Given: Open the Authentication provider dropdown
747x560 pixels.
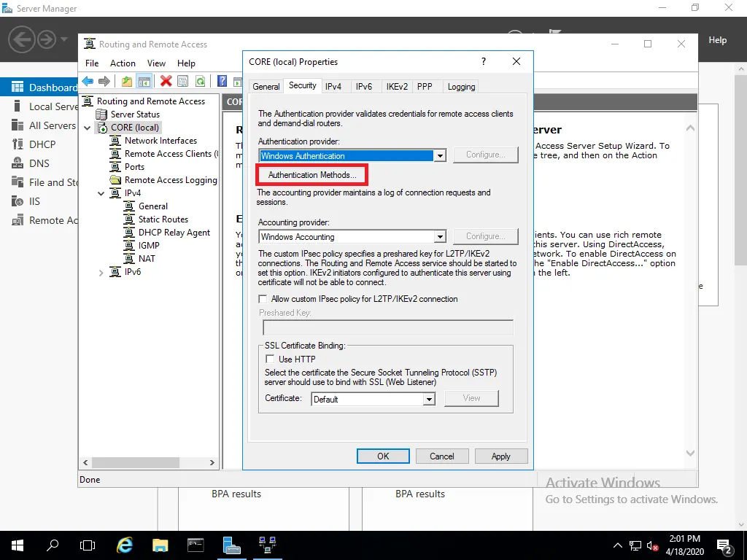Looking at the screenshot, I should 440,156.
